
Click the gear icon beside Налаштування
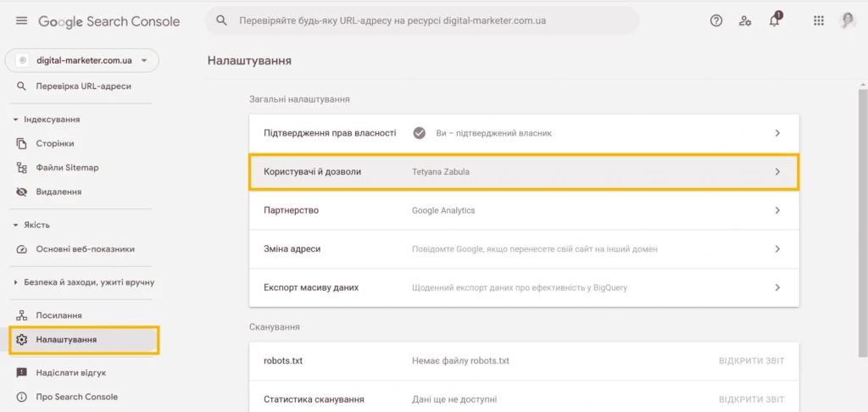click(x=21, y=339)
